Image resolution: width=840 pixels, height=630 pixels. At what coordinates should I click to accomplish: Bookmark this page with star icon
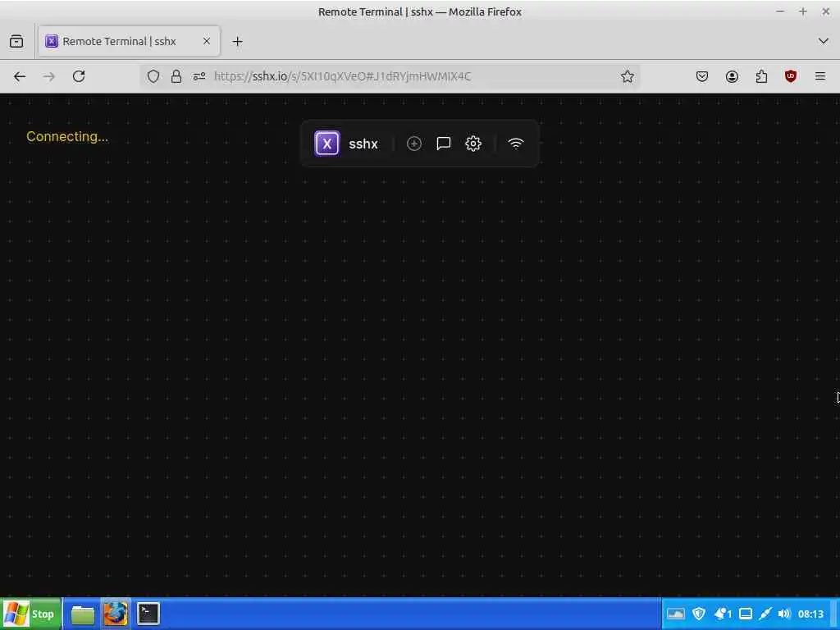(628, 76)
